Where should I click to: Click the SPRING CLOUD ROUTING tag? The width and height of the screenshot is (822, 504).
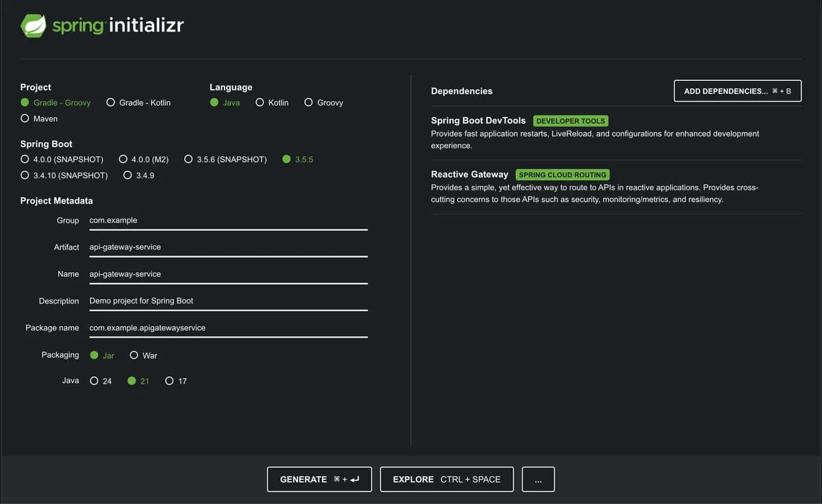pos(562,175)
